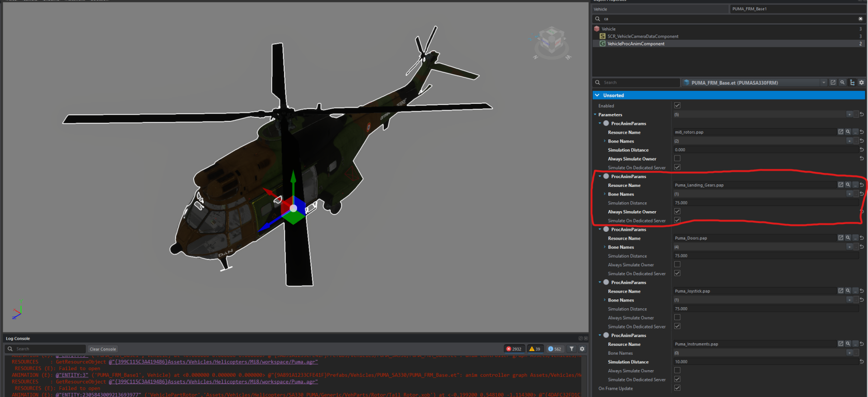Toggle the On Frame Update checkbox
The width and height of the screenshot is (868, 397).
(677, 388)
